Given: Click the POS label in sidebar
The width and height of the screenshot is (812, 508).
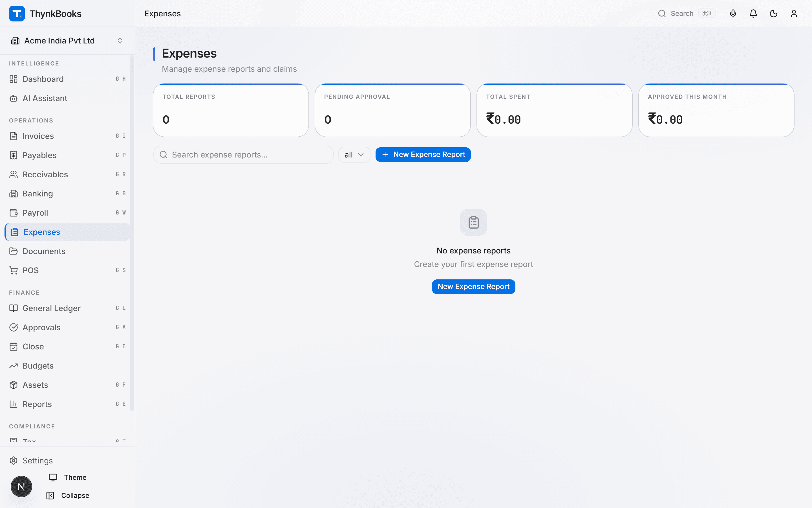Looking at the screenshot, I should (30, 270).
